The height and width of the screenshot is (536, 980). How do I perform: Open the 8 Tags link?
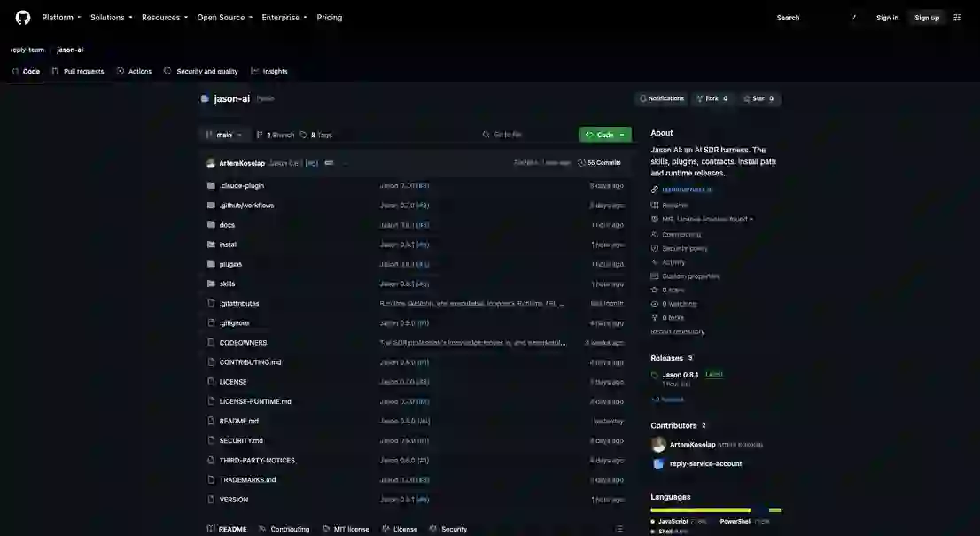[316, 135]
